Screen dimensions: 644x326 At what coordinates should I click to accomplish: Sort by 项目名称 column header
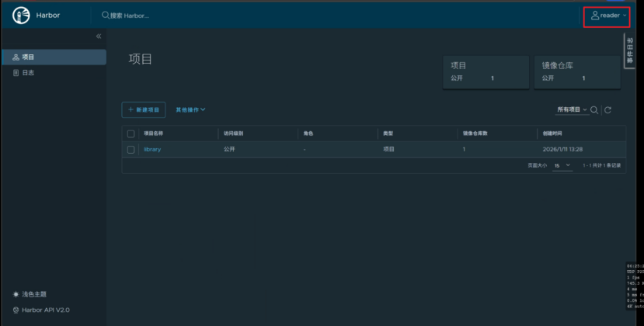(x=153, y=134)
